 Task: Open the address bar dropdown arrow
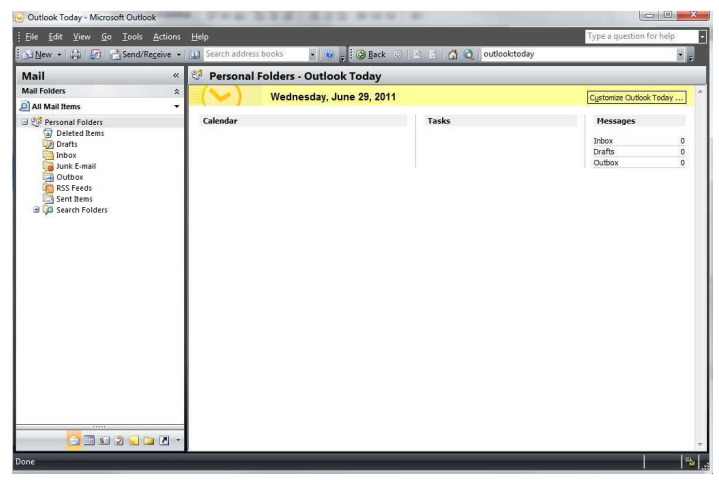tap(680, 55)
